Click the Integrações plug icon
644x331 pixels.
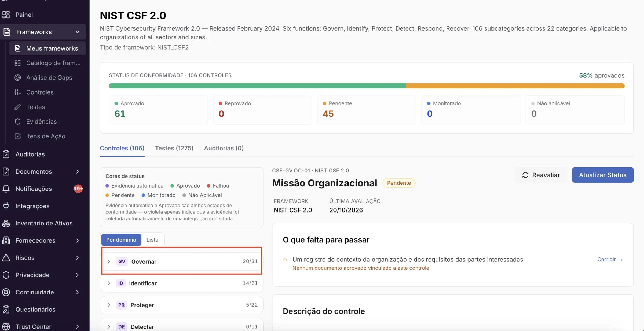[x=6, y=206]
